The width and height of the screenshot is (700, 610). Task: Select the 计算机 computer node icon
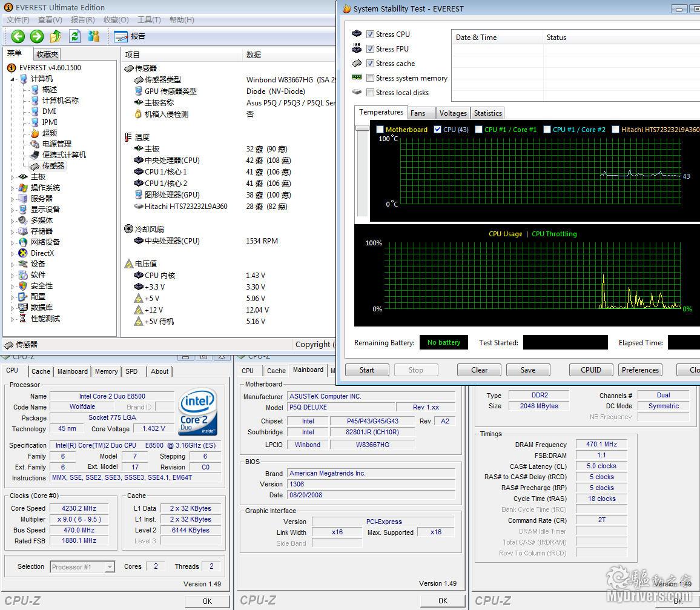pos(24,79)
